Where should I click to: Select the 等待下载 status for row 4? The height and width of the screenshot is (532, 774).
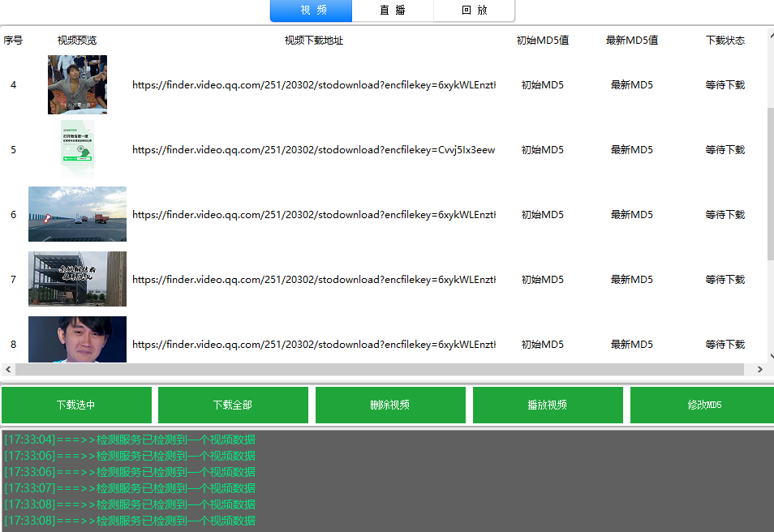pyautogui.click(x=725, y=84)
